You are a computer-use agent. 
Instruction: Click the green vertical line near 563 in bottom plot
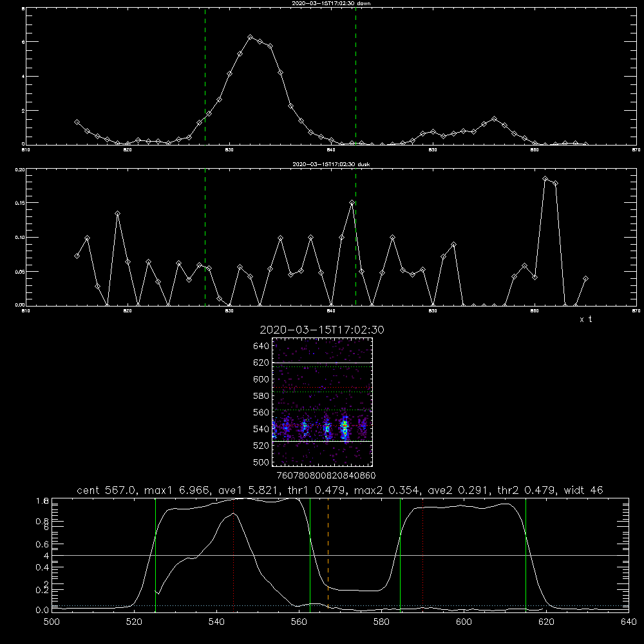310,556
